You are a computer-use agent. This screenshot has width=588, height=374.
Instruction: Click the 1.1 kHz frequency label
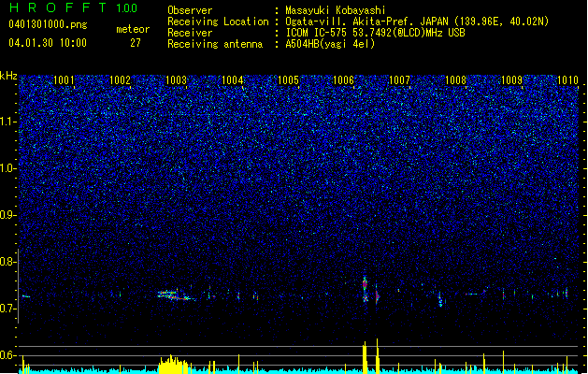pyautogui.click(x=8, y=122)
